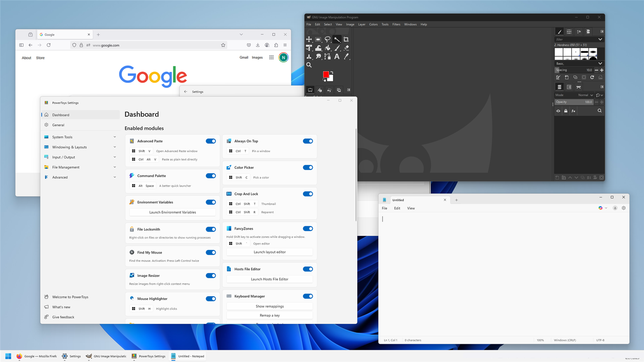Activate the Eraser tool

tap(346, 48)
